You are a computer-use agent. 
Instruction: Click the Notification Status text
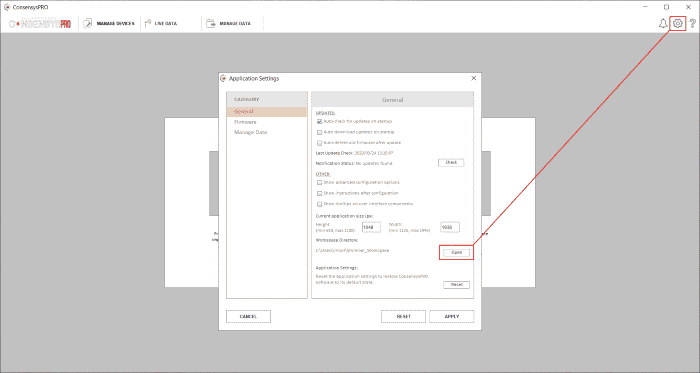point(354,163)
